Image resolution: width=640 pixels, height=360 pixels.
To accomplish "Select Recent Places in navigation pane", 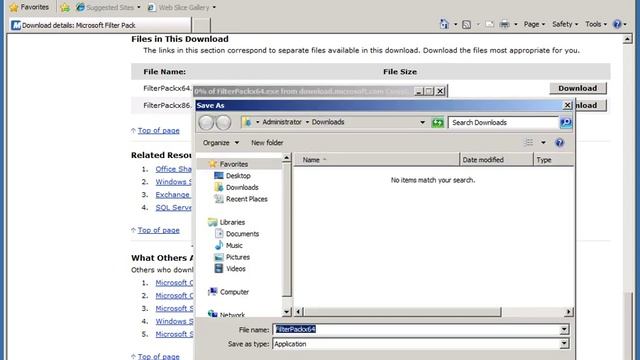I will pyautogui.click(x=241, y=199).
